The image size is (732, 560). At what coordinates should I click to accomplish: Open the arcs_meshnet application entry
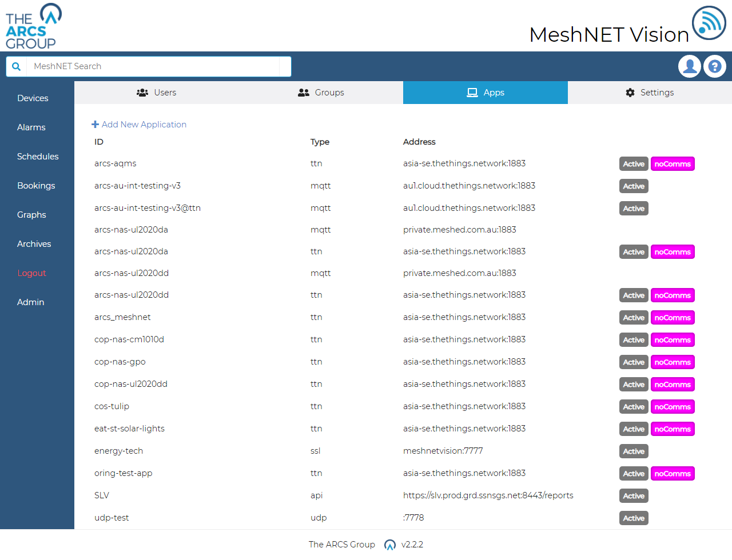coord(122,317)
